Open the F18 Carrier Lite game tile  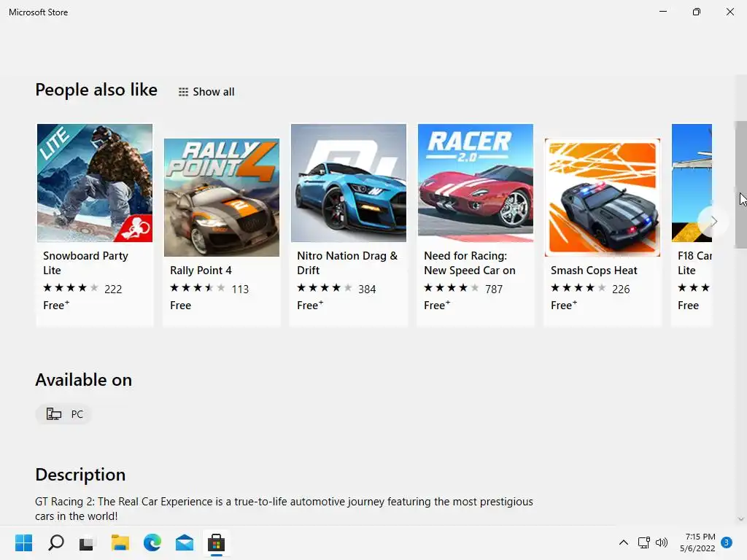[692, 225]
